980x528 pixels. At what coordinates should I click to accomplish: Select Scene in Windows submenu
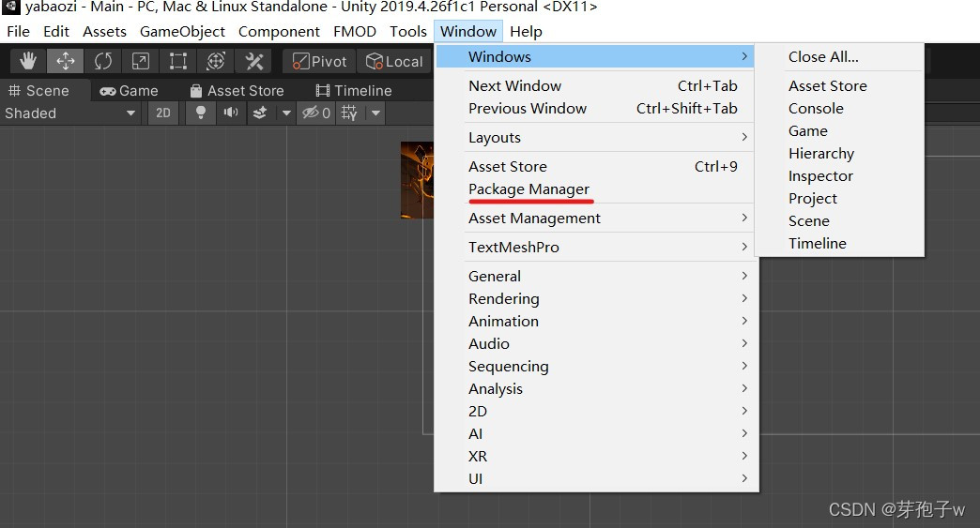[839, 220]
